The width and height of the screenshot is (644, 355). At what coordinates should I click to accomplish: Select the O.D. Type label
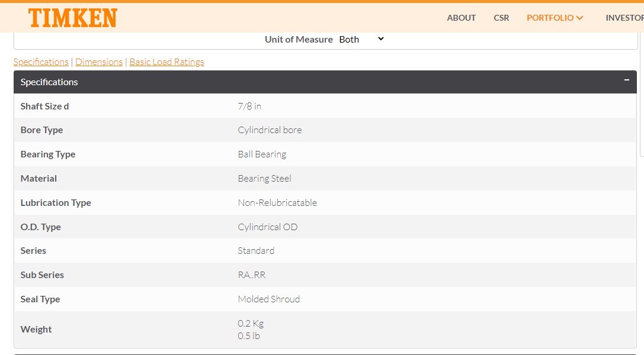[x=40, y=227]
